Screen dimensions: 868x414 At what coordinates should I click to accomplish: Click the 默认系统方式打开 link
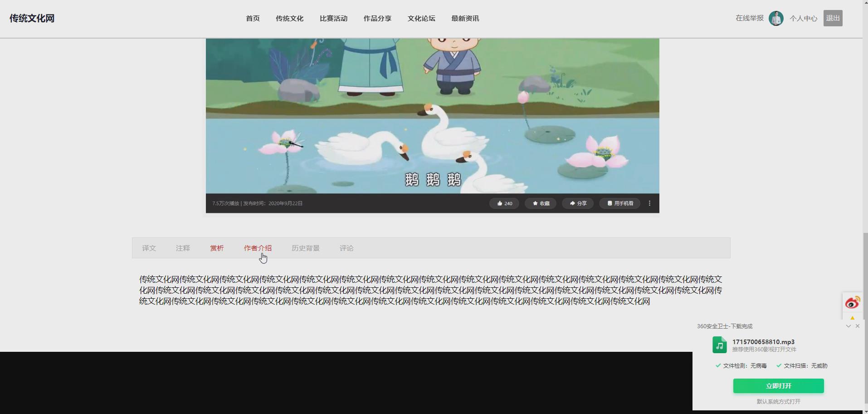778,401
